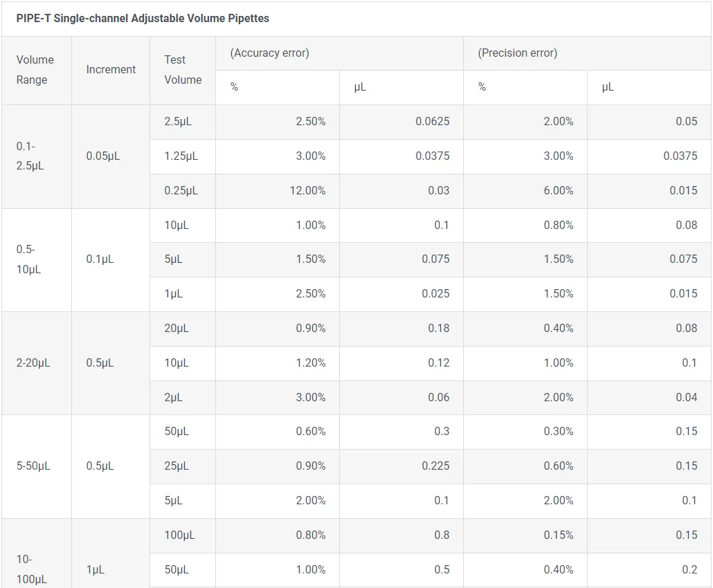Viewport: 713px width, 588px height.
Task: Click the 5-50µL volume range cell
Action: [33, 466]
